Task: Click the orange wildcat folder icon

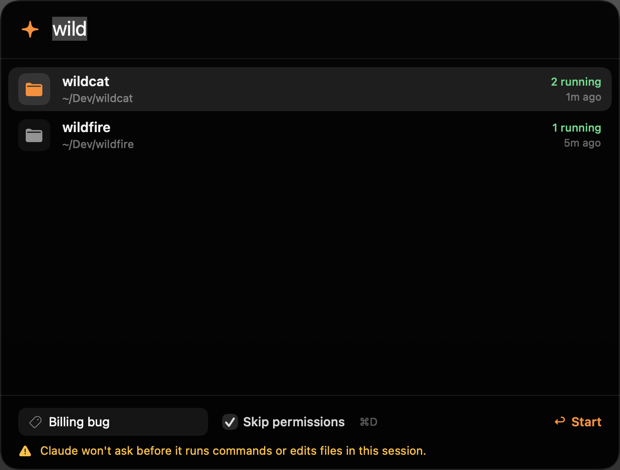Action: (34, 89)
